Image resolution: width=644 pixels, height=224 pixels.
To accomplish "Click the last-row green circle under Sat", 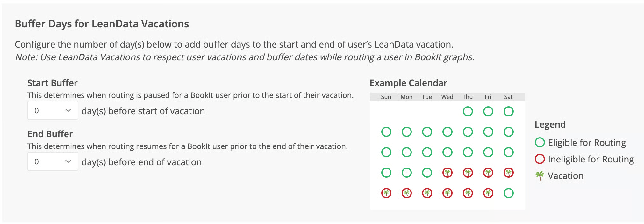I will (508, 193).
